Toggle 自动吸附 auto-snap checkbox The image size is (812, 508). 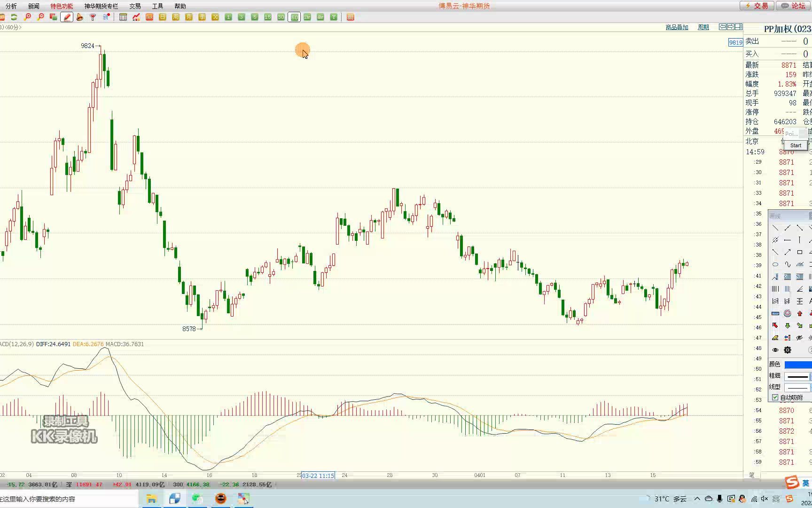pos(775,397)
